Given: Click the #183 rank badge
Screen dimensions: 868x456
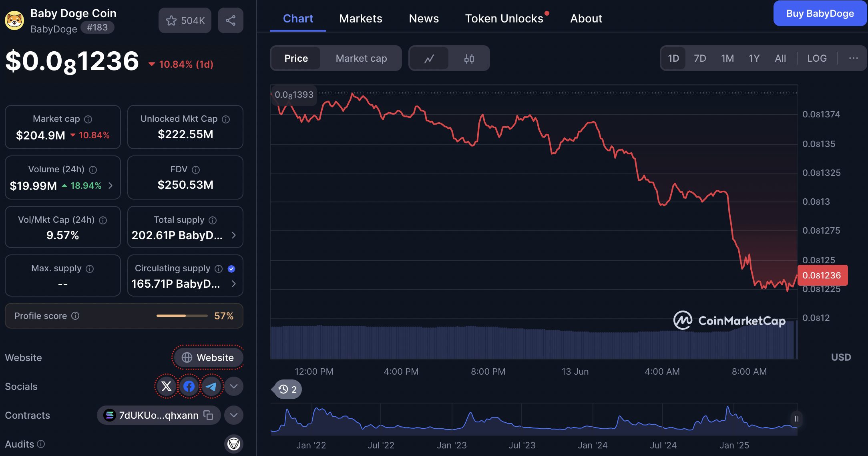Looking at the screenshot, I should (97, 27).
